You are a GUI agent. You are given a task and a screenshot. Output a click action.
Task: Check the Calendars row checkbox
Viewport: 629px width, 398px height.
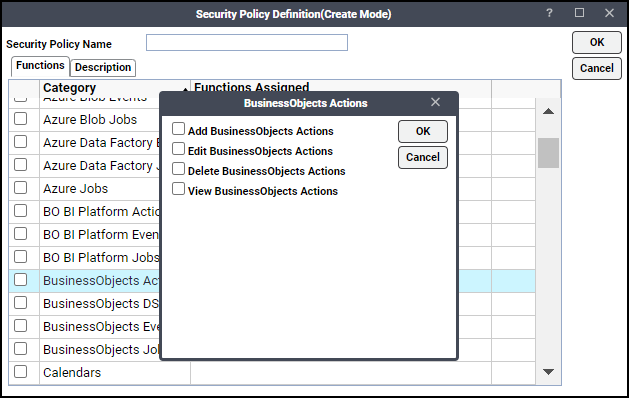pyautogui.click(x=20, y=372)
